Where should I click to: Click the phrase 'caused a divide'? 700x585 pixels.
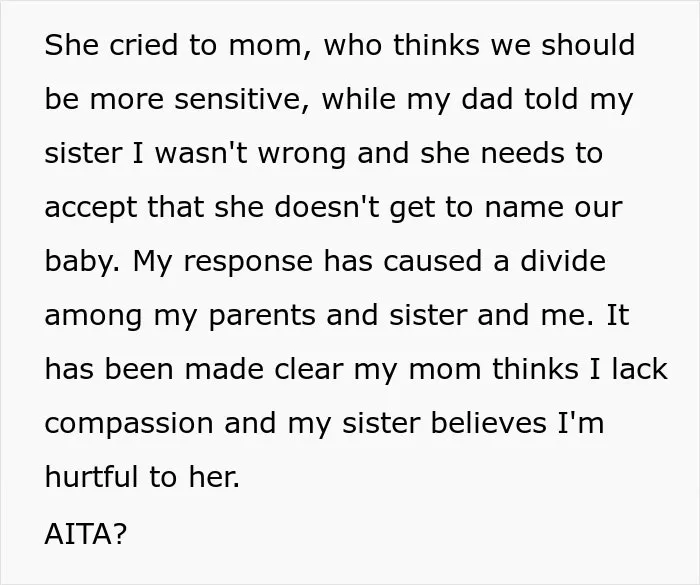[x=494, y=261]
